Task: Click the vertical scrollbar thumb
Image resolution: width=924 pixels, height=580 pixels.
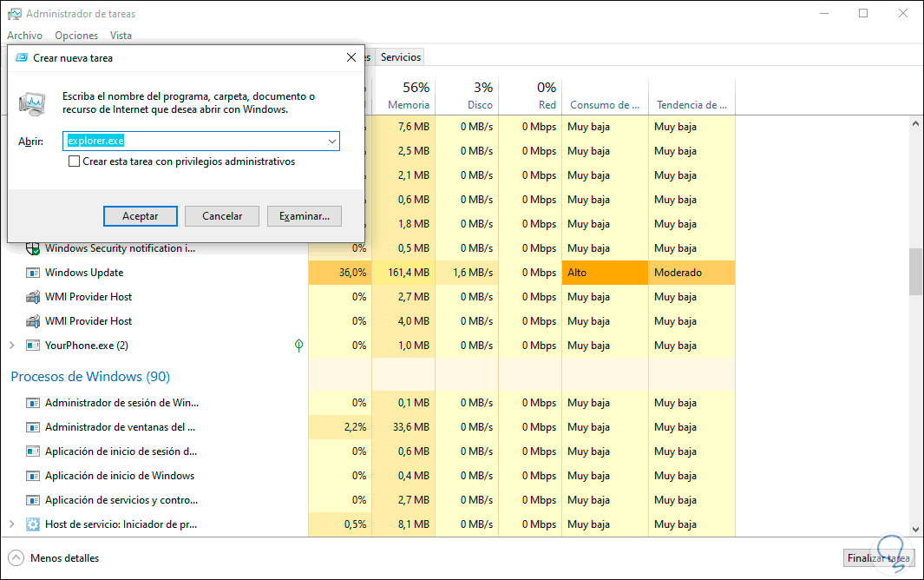Action: (x=914, y=273)
